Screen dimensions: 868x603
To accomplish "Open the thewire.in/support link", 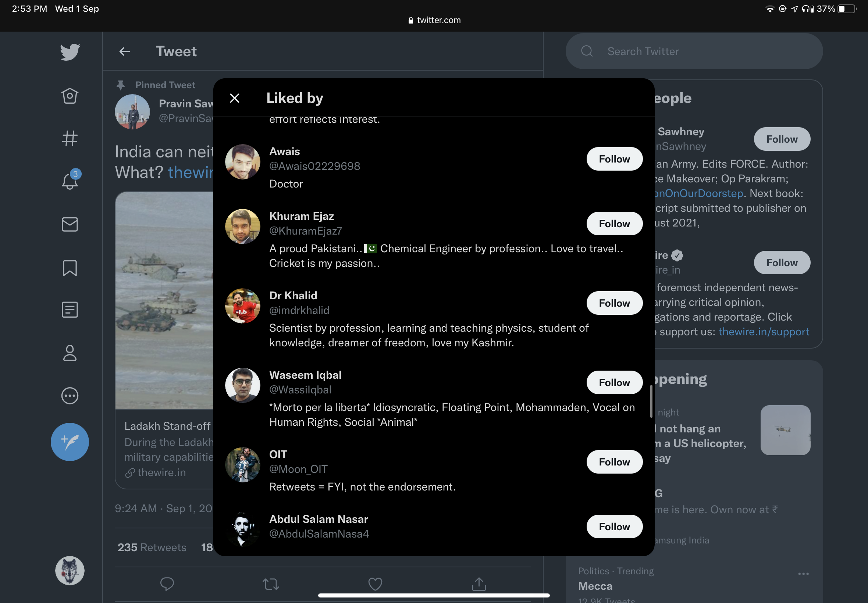I will pos(763,331).
